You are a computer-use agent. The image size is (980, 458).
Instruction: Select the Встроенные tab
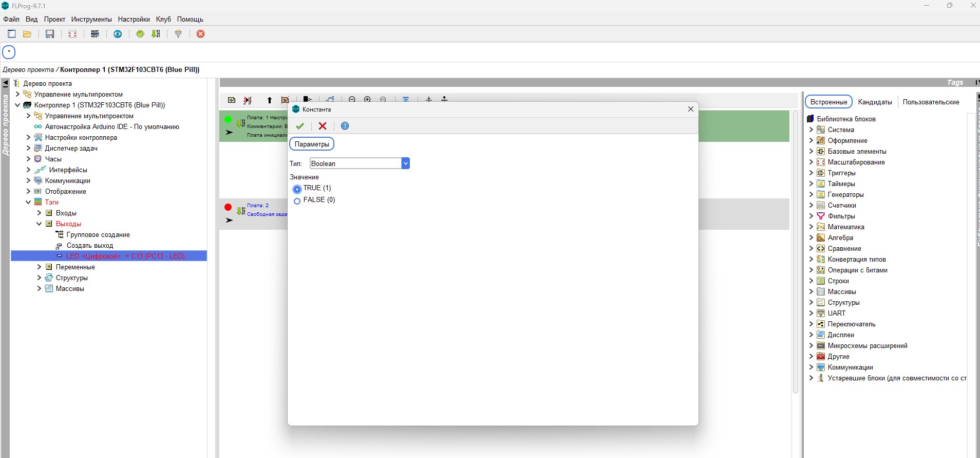(x=828, y=102)
